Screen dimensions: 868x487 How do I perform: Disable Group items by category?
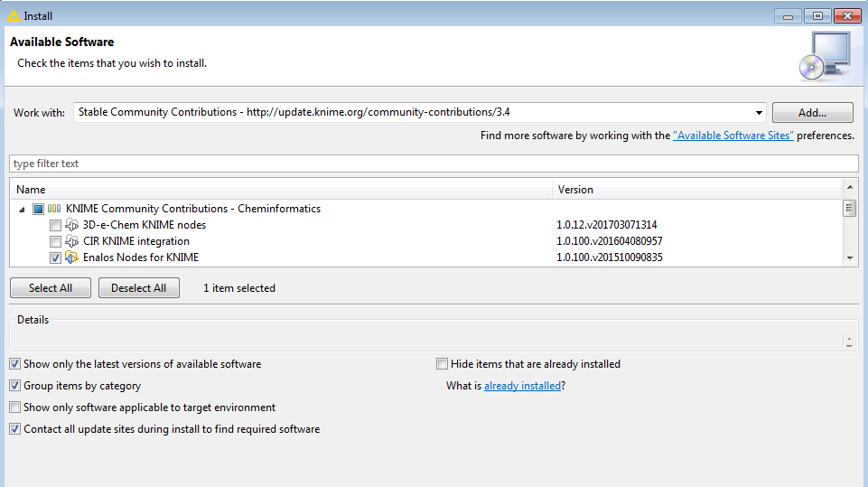pyautogui.click(x=15, y=386)
